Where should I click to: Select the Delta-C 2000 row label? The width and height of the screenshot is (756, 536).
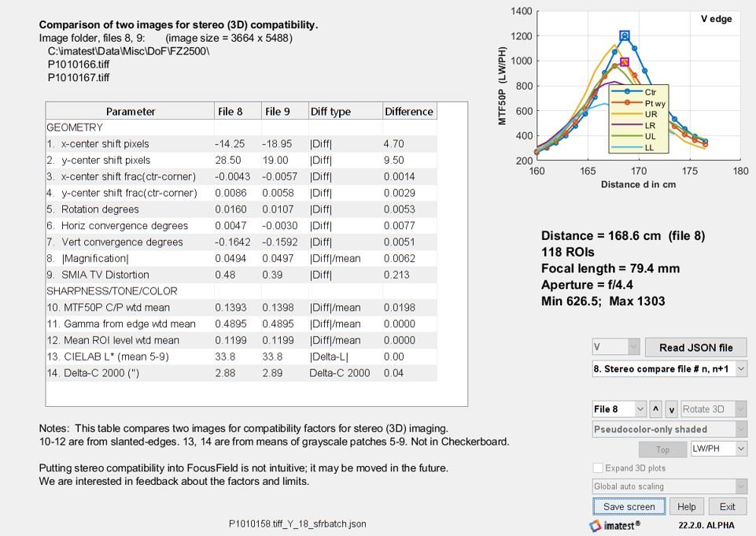point(93,373)
